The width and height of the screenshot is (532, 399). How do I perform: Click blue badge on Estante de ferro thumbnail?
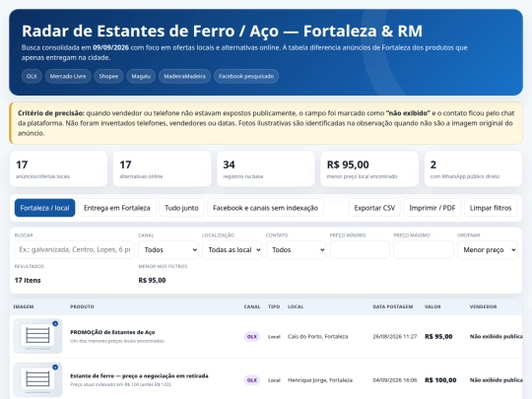click(x=55, y=367)
